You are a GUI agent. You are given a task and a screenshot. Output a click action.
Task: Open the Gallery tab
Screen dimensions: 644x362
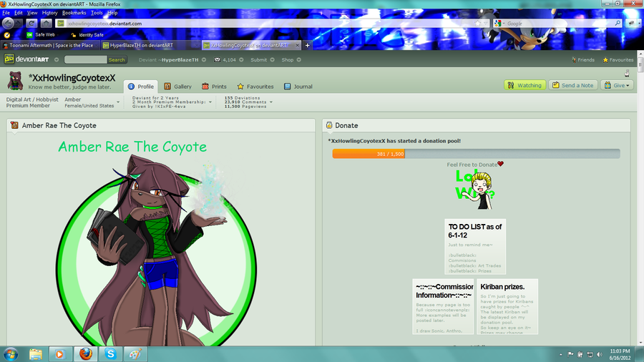point(178,87)
